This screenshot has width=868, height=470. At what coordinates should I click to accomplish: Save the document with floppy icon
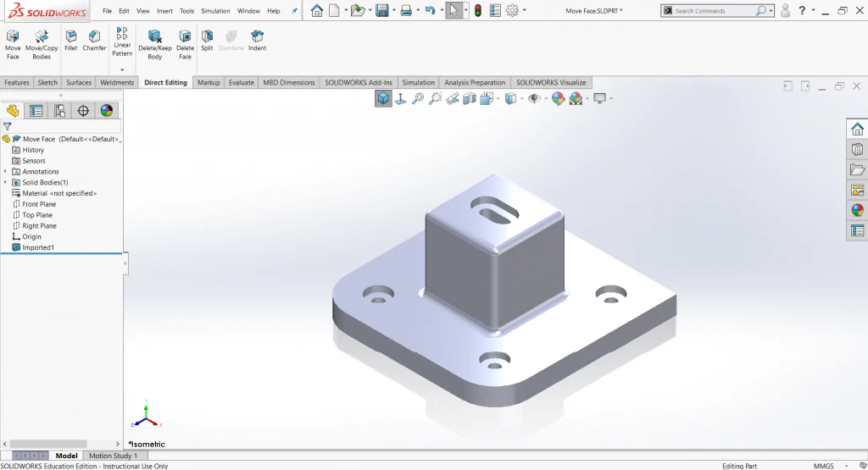pos(382,10)
